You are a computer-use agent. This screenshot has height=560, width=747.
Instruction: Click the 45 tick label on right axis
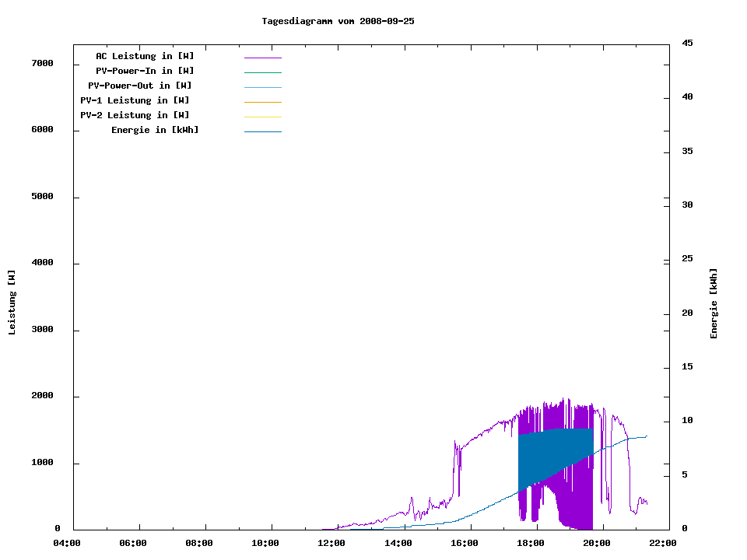[x=688, y=43]
